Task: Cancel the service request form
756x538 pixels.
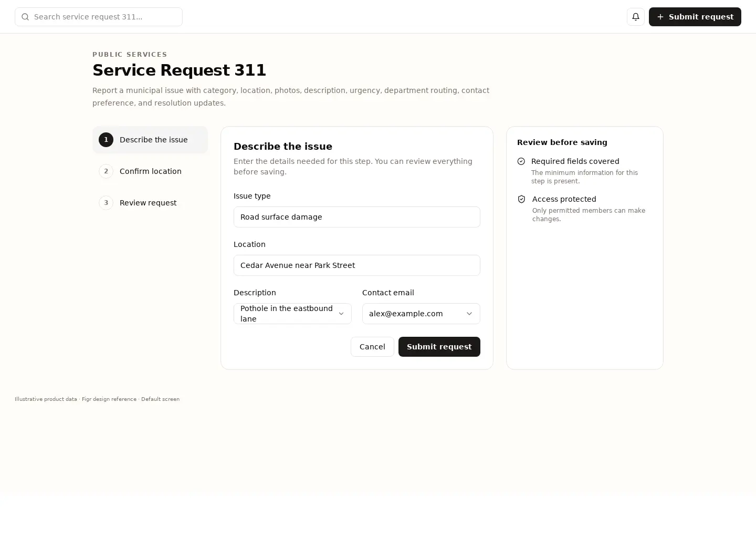Action: click(x=372, y=347)
